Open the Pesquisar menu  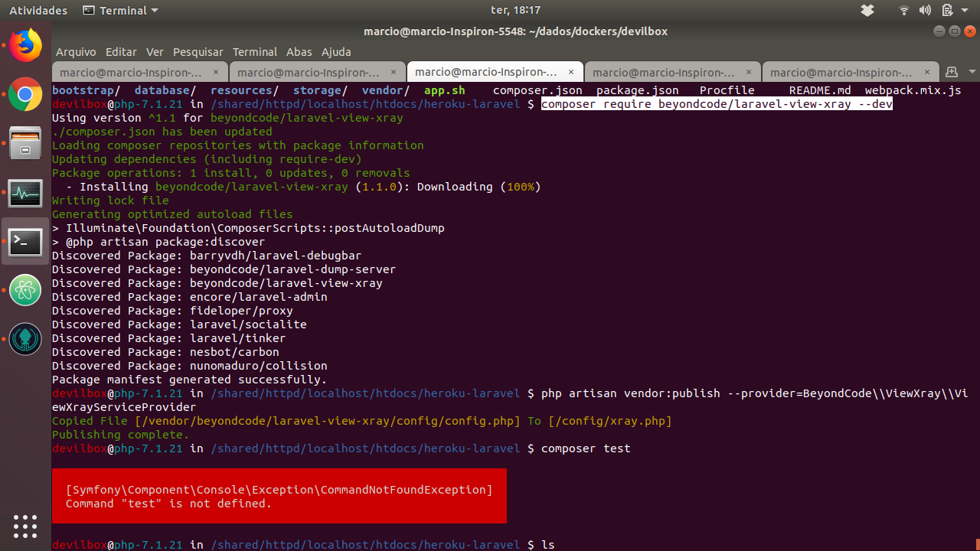(198, 52)
